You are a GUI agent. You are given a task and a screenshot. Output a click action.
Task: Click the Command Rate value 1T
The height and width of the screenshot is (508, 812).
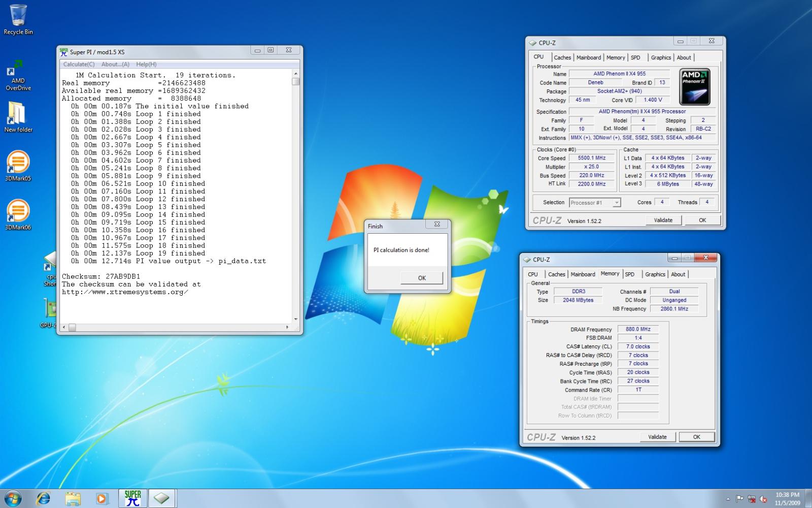point(638,390)
